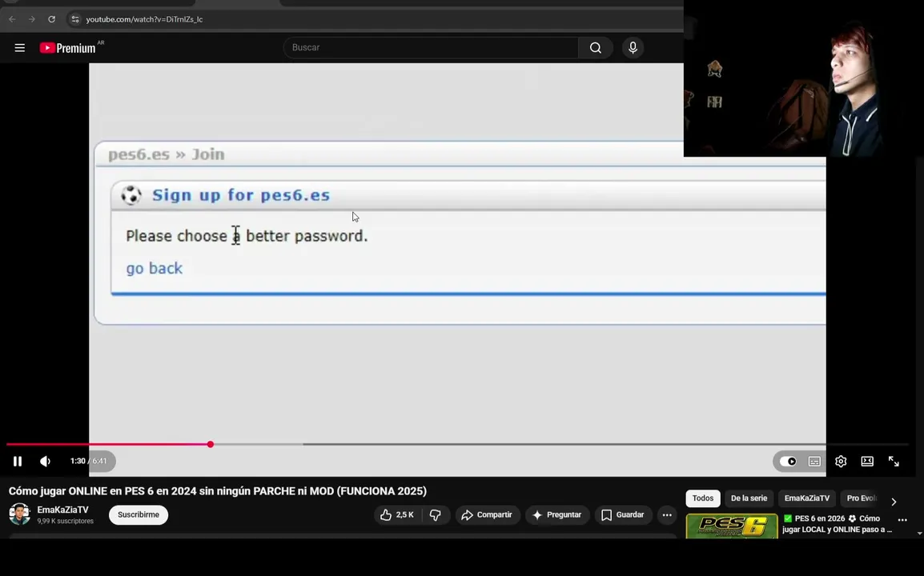Switch to theater mode
This screenshot has height=576, width=924.
(x=867, y=461)
